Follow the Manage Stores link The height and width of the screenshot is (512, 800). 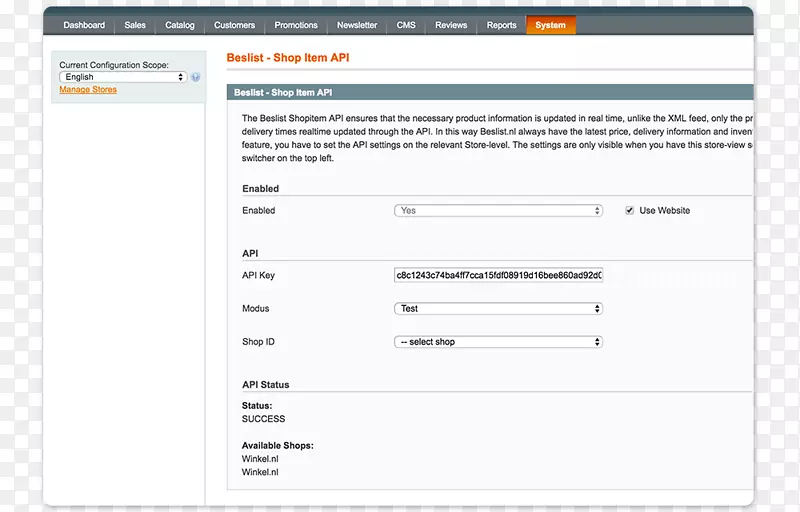(88, 90)
